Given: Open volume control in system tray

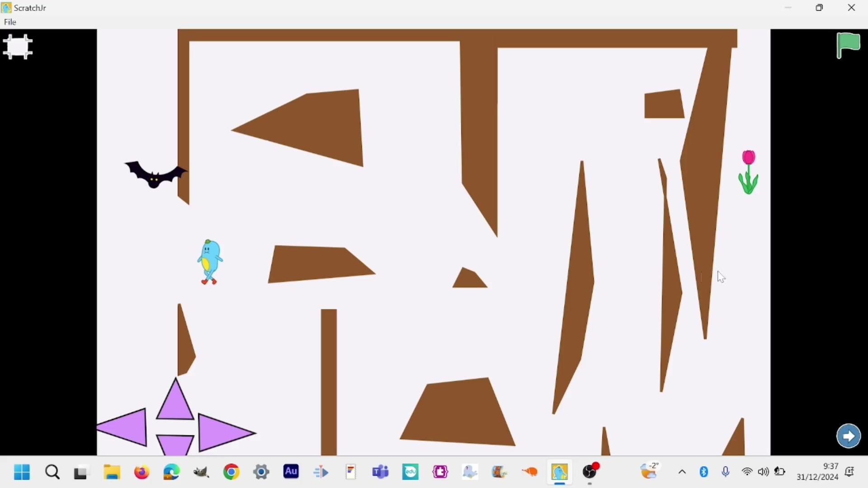Looking at the screenshot, I should 764,472.
